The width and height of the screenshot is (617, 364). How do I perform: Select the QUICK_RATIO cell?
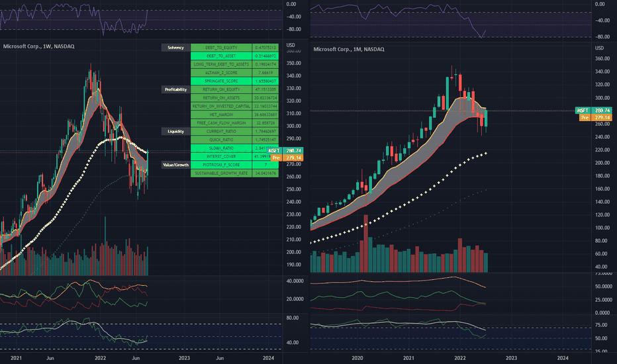[x=221, y=140]
